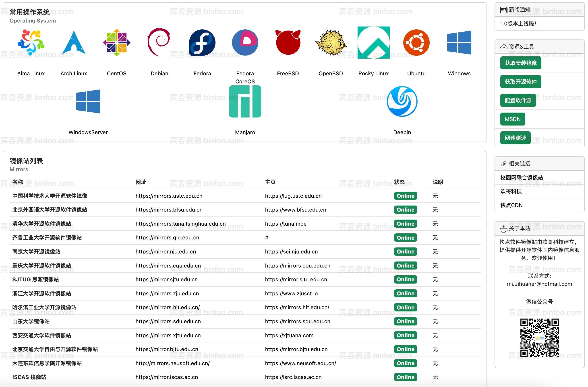Click the OpenBSD pufferfish icon
588x387 pixels.
click(x=331, y=43)
